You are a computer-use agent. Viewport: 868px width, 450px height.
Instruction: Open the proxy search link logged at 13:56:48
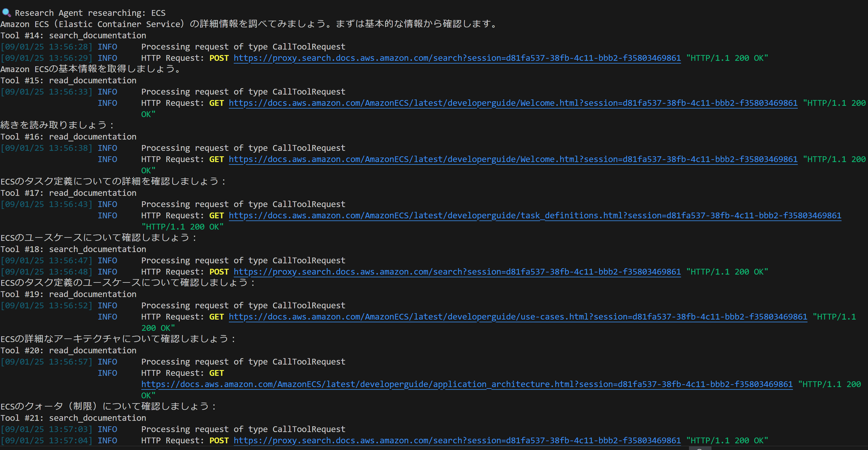(457, 272)
